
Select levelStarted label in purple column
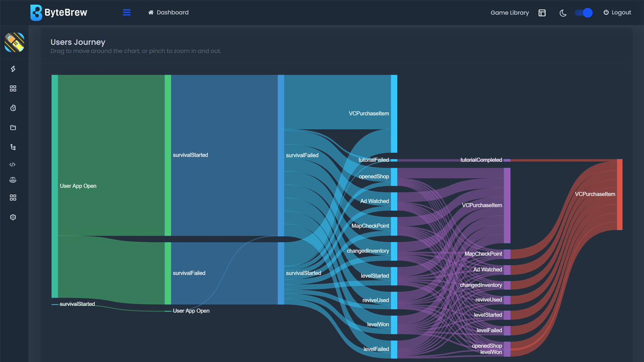tap(488, 315)
